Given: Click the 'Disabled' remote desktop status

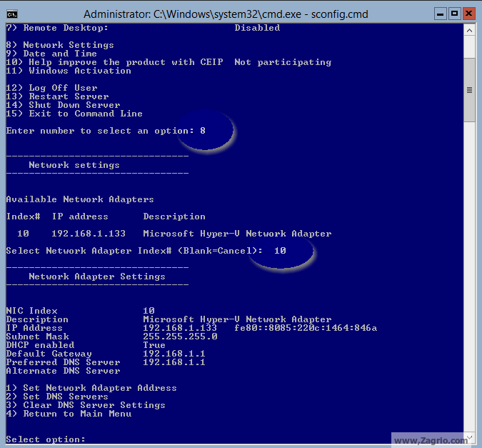Looking at the screenshot, I should [257, 28].
